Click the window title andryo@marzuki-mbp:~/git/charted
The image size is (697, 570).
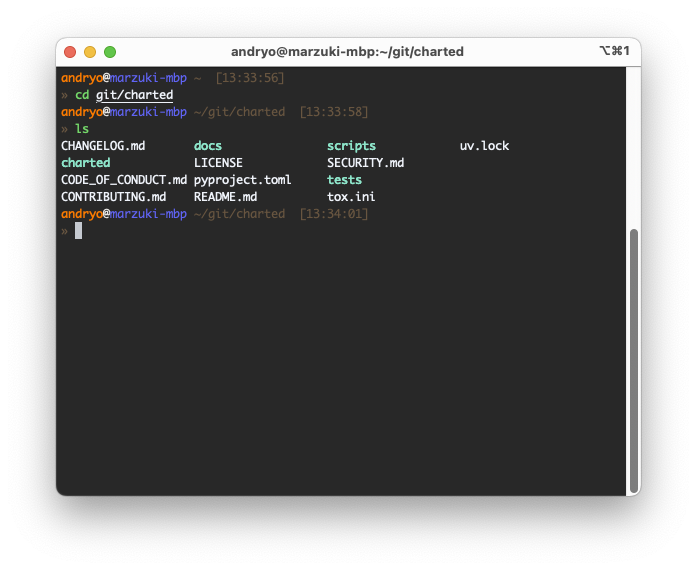(x=347, y=52)
